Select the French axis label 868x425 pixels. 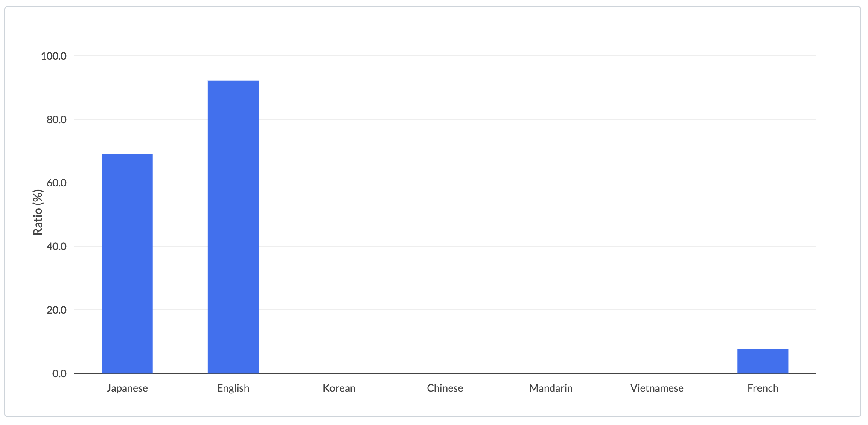pos(763,388)
